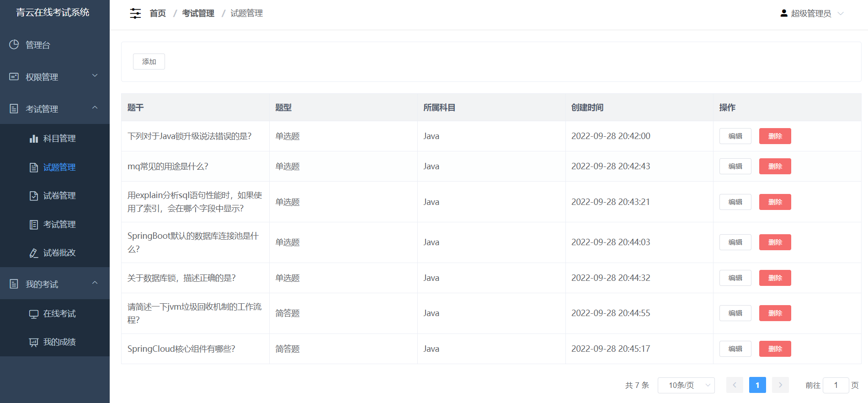Click the 我的成绩 presentation board icon
Image resolution: width=868 pixels, height=403 pixels.
34,342
